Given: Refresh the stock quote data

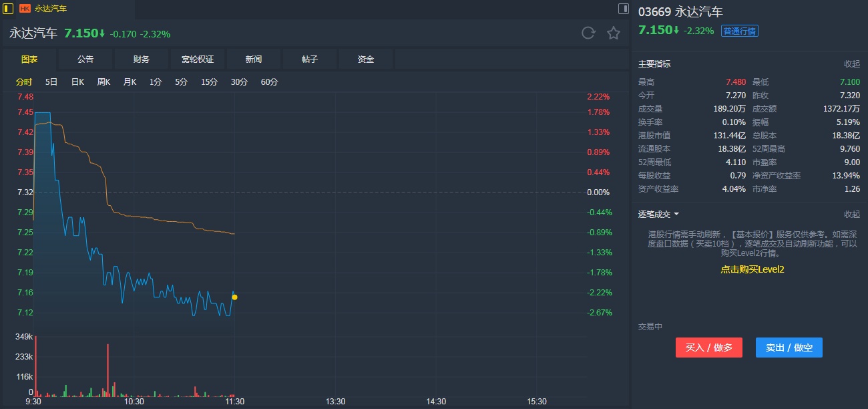Looking at the screenshot, I should (x=588, y=33).
